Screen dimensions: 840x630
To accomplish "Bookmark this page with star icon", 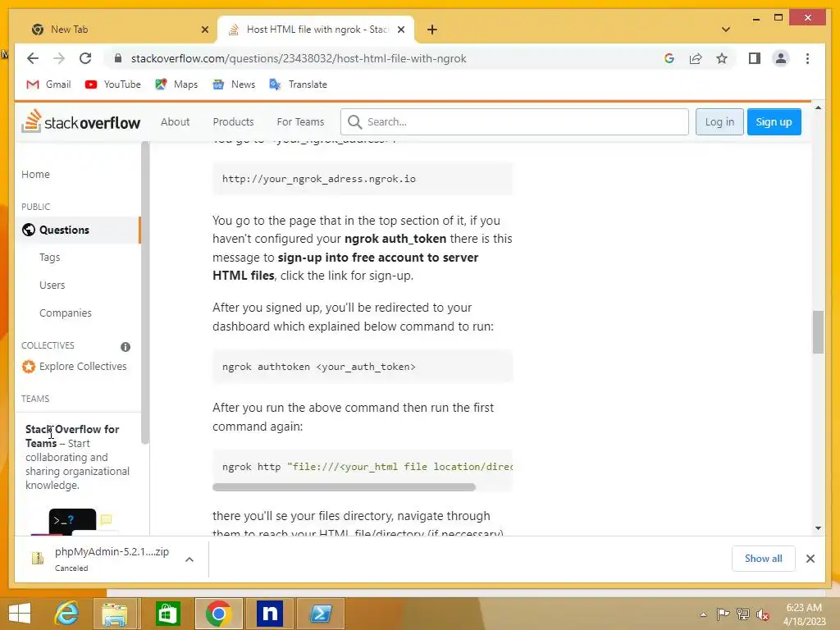I will (722, 58).
